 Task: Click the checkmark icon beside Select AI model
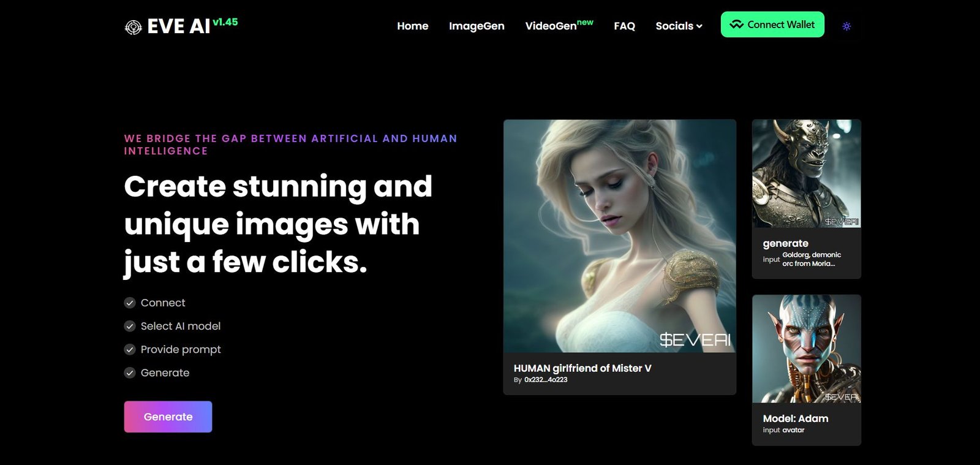click(x=130, y=326)
